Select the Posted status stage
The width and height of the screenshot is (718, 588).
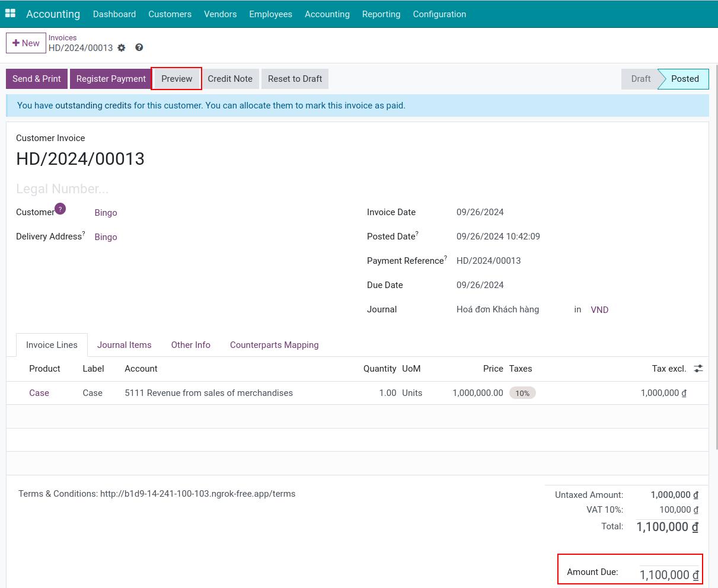coord(685,79)
